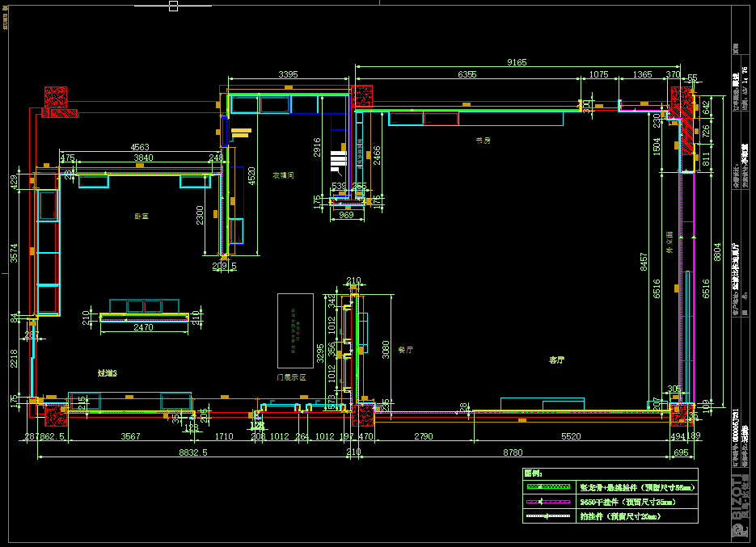This screenshot has height=547, width=756.
Task: Click the magenta line sample in the legend
Action: click(548, 501)
